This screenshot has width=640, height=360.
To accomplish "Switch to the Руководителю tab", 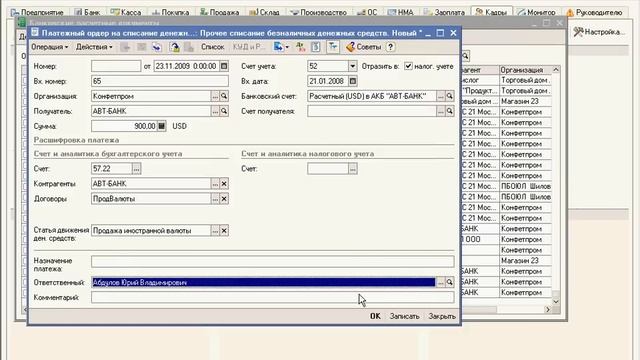I will 594,12.
